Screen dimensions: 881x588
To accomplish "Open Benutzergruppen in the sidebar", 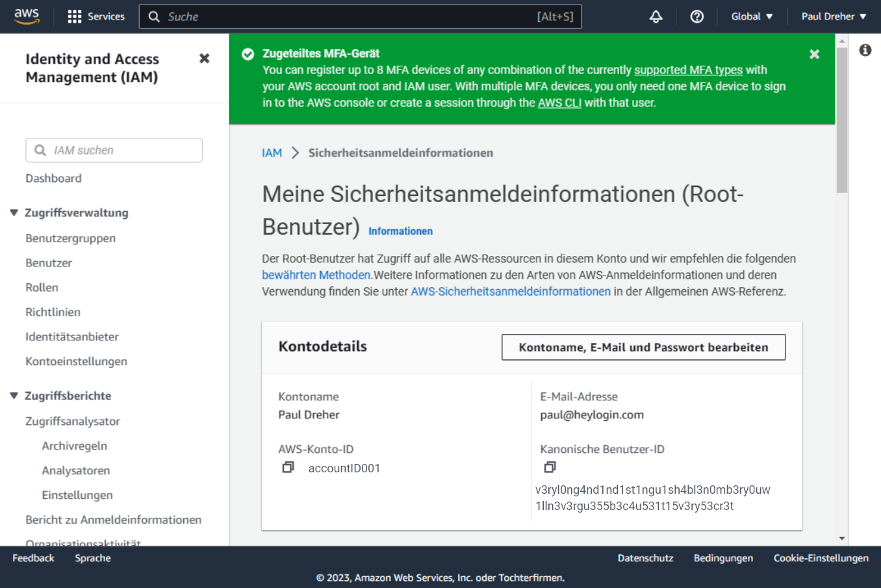I will (x=71, y=238).
